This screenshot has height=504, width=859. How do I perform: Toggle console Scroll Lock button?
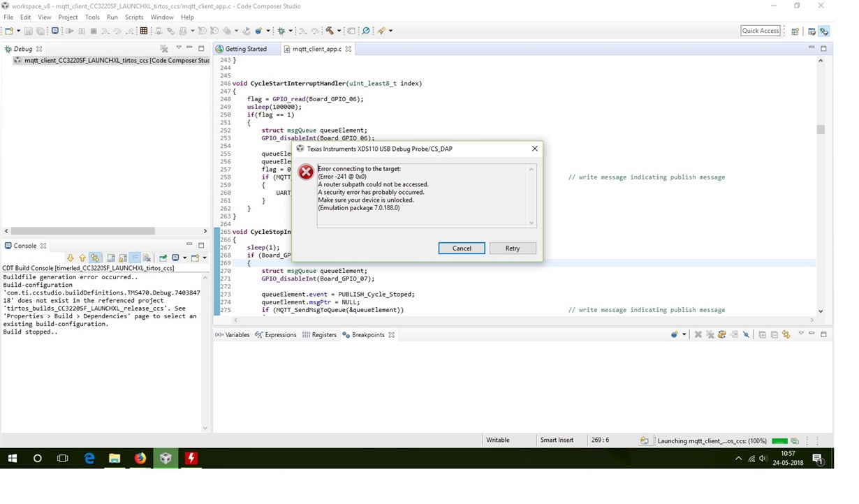point(123,258)
